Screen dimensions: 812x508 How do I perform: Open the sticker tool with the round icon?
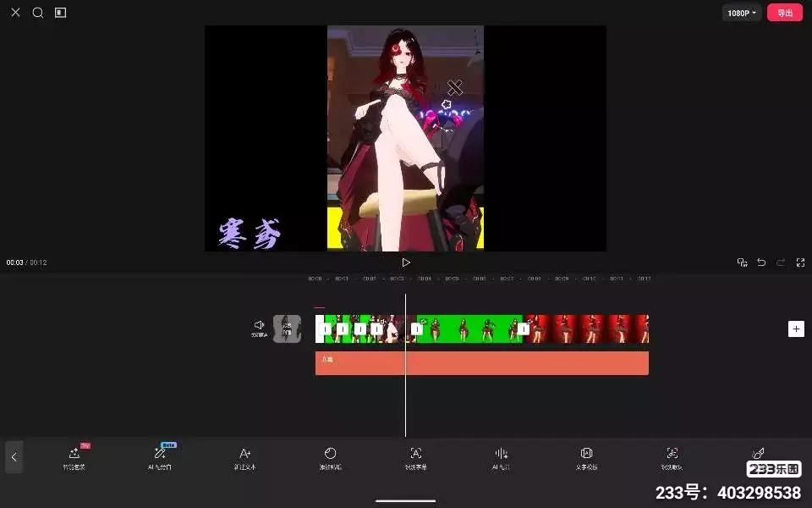pyautogui.click(x=331, y=458)
